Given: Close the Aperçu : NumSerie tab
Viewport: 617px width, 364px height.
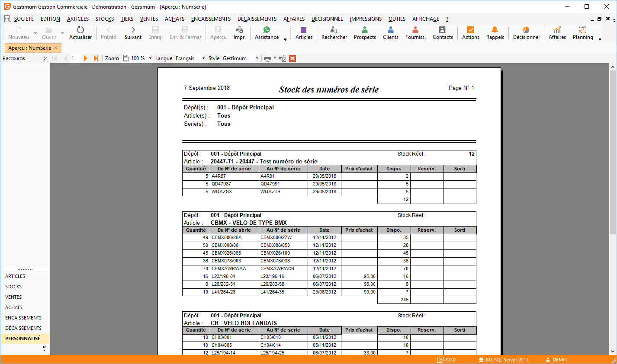Looking at the screenshot, I should (56, 48).
